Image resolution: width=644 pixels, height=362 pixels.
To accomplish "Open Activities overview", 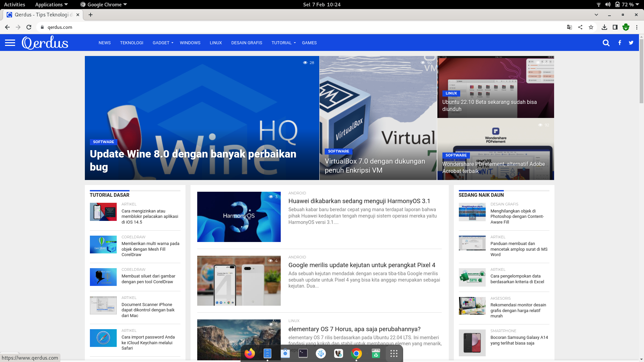I will click(14, 4).
